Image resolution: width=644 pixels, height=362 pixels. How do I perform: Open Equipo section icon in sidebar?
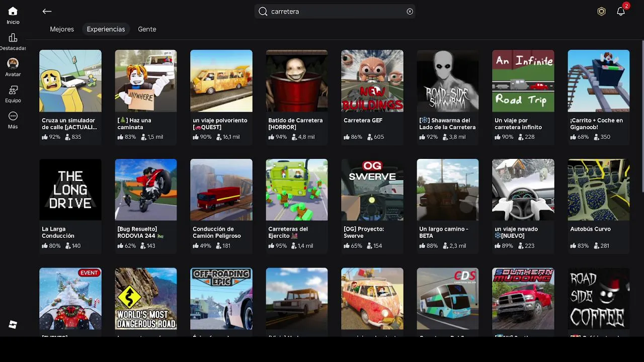click(13, 90)
